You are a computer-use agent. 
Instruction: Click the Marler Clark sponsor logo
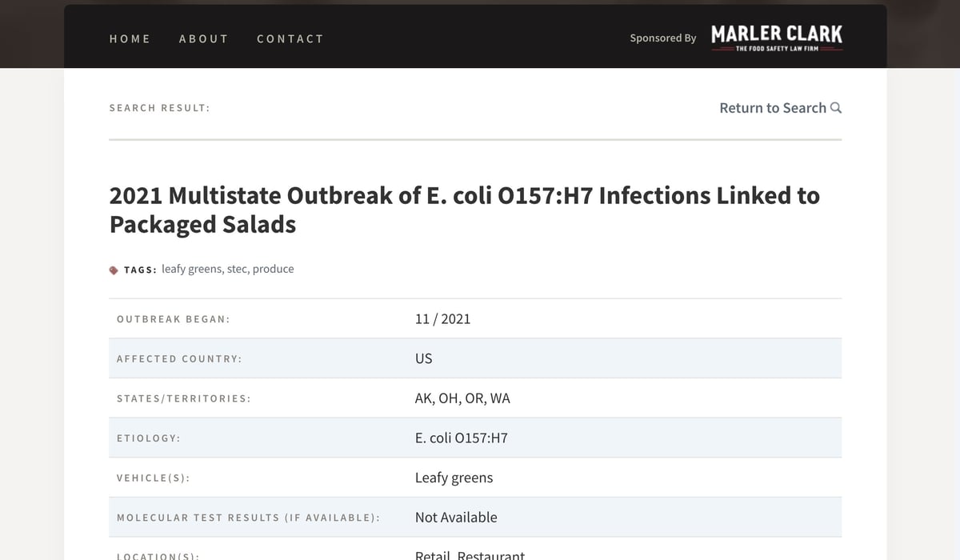pos(777,38)
